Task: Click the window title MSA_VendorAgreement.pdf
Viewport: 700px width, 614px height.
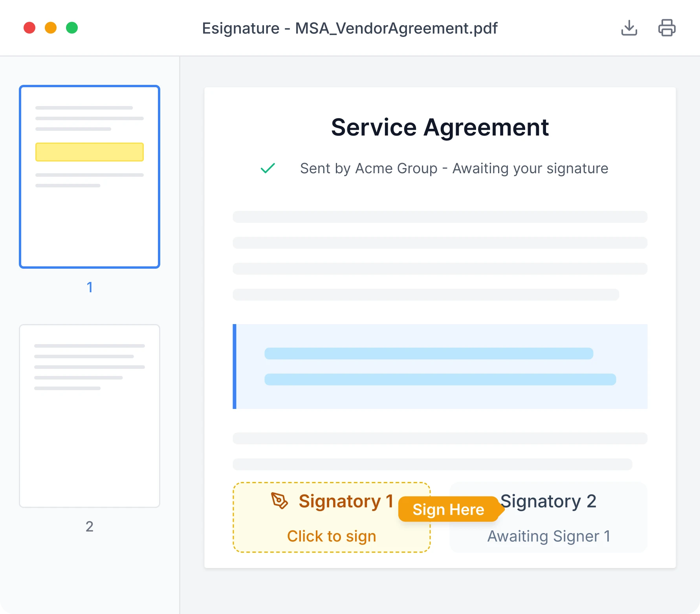Action: click(x=350, y=28)
